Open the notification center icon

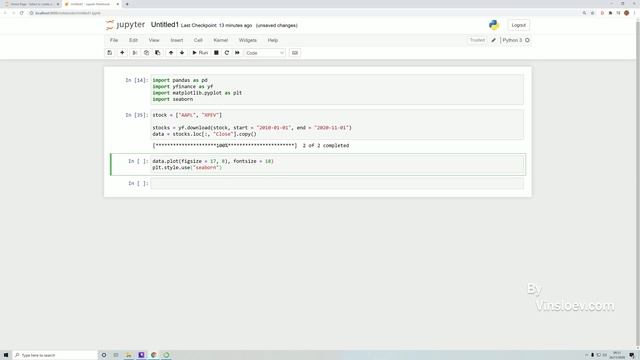click(x=632, y=355)
